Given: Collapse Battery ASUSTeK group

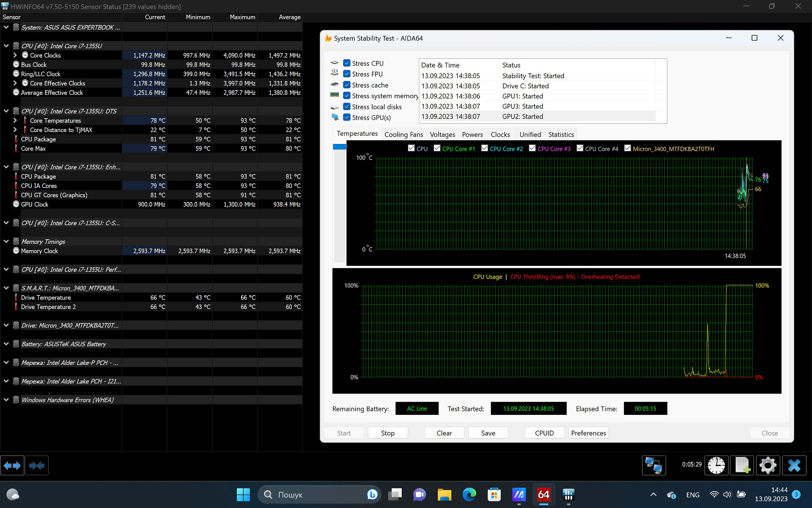Looking at the screenshot, I should click(6, 344).
